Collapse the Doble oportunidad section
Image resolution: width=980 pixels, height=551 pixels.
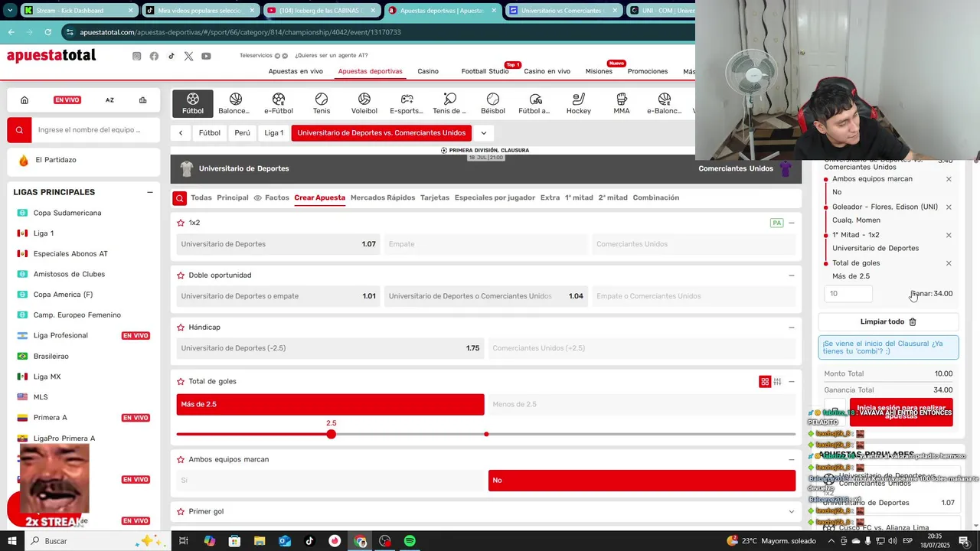(792, 275)
